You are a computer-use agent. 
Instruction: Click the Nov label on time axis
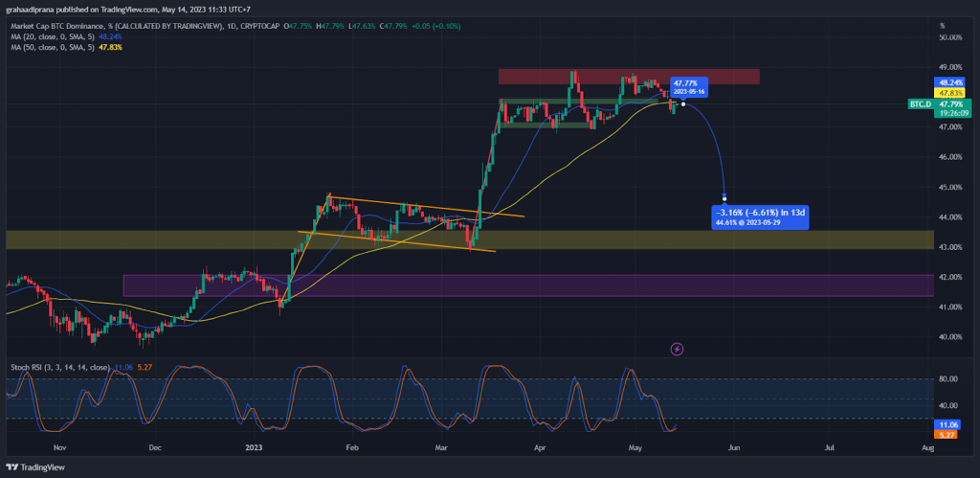click(60, 448)
